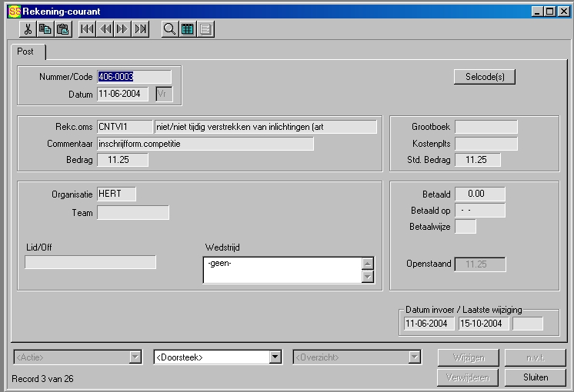Click the Paste clipboard icon
This screenshot has height=392, width=574.
[62, 30]
